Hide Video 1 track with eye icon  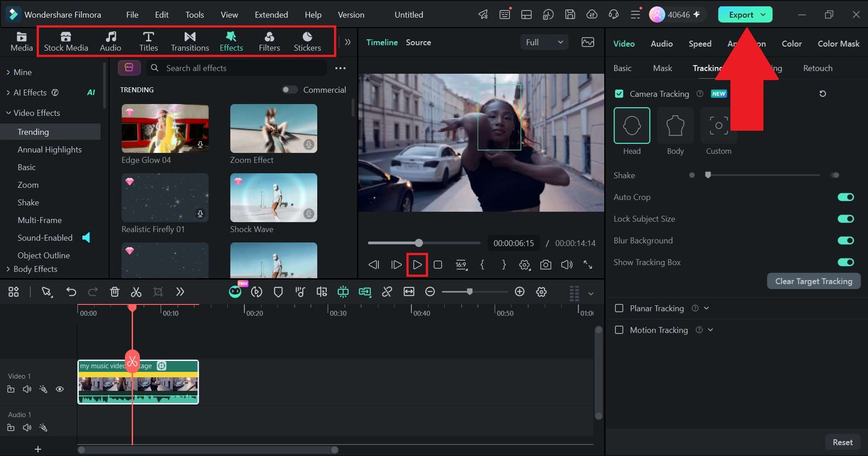click(60, 389)
